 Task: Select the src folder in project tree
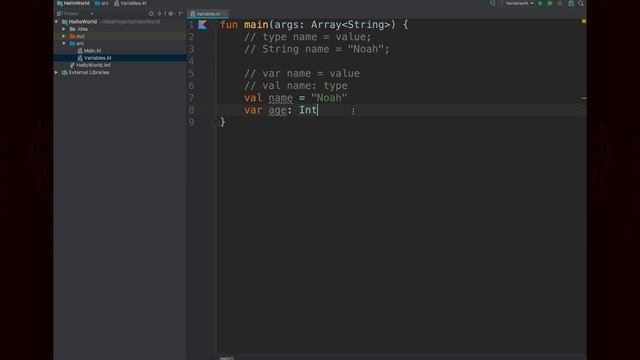(77, 43)
